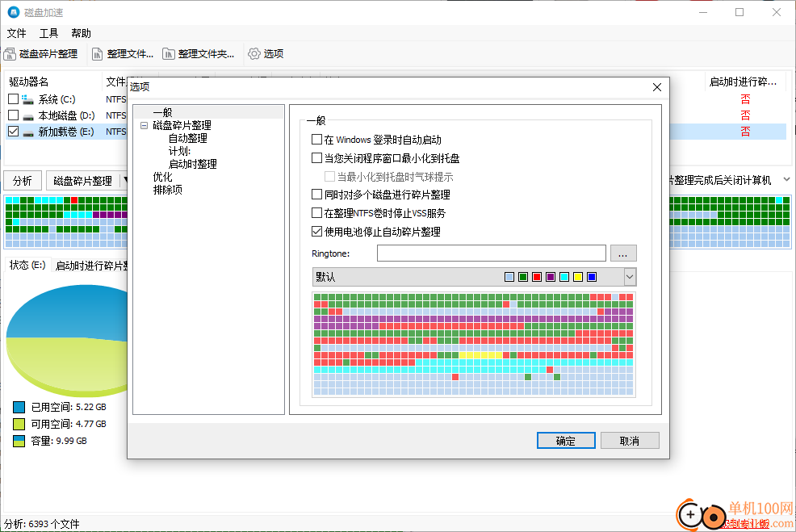796x532 pixels.
Task: Pick the purple color swatch
Action: [551, 277]
